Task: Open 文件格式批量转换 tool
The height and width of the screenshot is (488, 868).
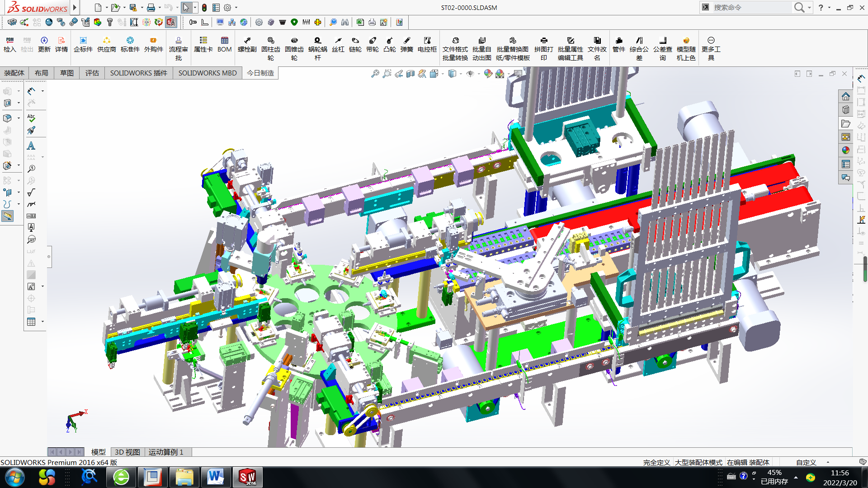Action: (455, 48)
